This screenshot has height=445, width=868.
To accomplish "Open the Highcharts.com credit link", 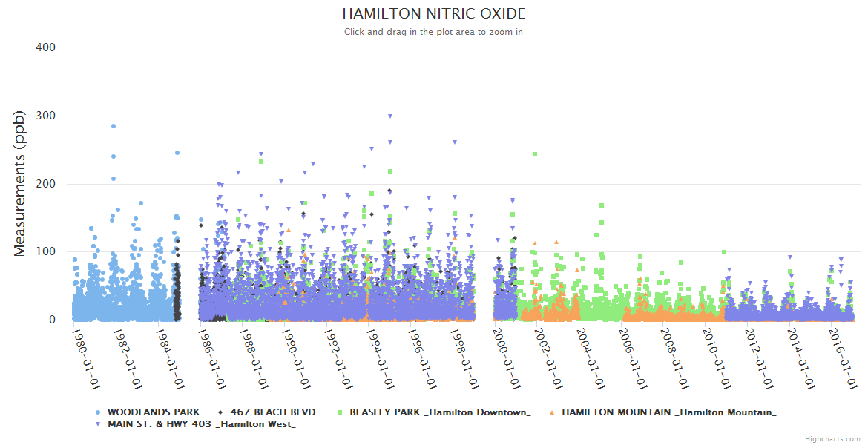I will (x=832, y=438).
